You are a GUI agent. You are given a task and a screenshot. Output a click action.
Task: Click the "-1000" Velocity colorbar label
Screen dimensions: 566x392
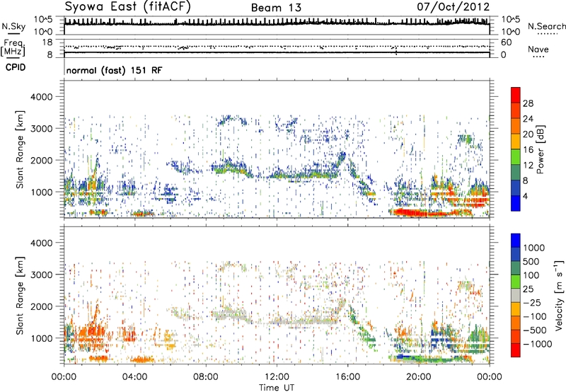(x=538, y=344)
